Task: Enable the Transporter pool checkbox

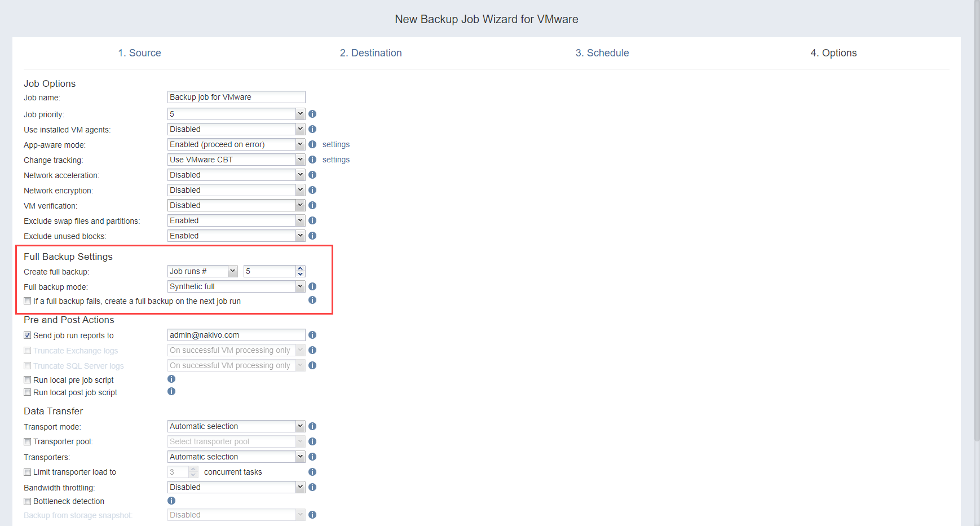Action: [x=27, y=442]
